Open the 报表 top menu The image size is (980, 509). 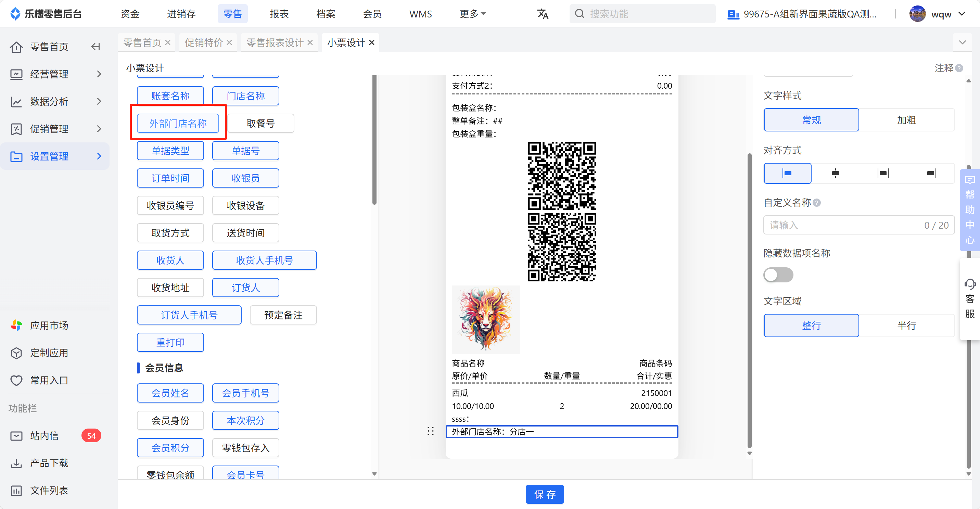click(x=279, y=14)
